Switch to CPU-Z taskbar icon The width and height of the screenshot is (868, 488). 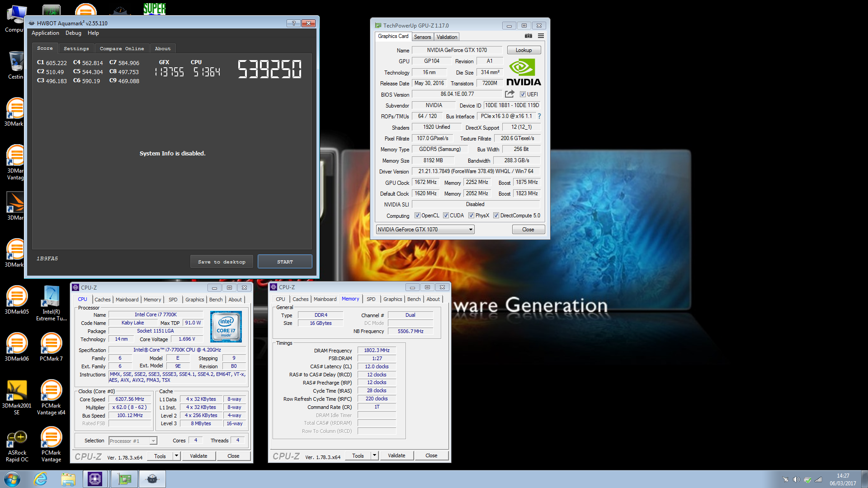tap(95, 479)
